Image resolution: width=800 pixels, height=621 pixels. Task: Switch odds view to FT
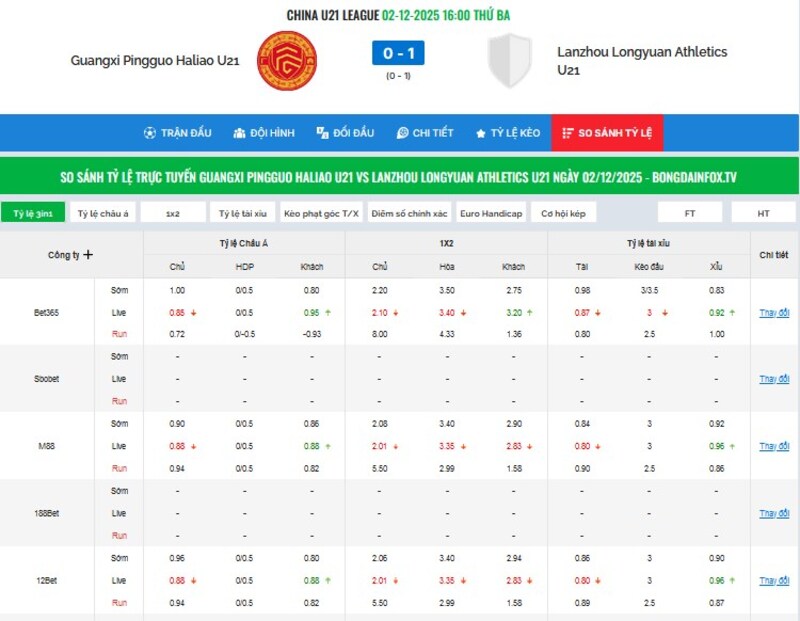point(689,213)
